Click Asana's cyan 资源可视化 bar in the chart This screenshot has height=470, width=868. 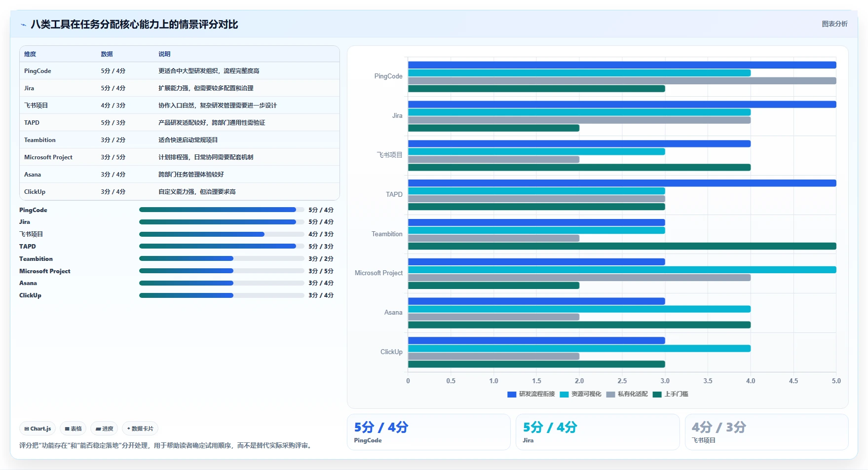click(x=579, y=309)
